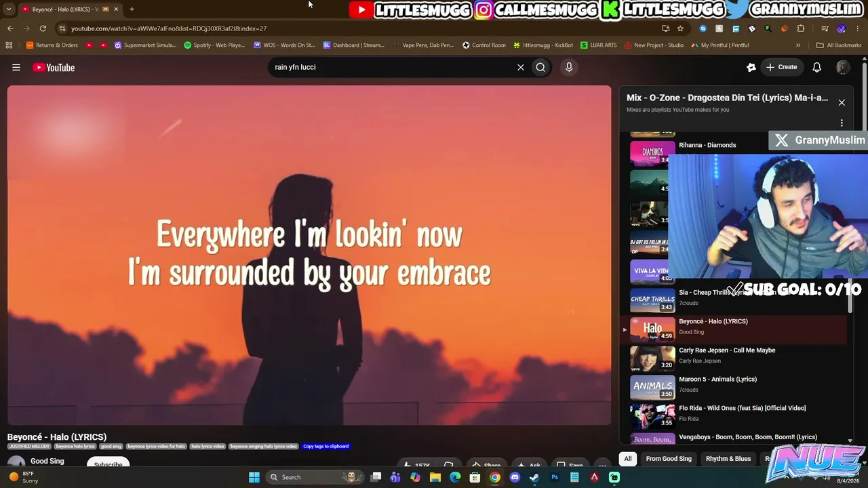
Task: Play Flo Rida - Wild Ones thumbnail
Action: click(652, 416)
